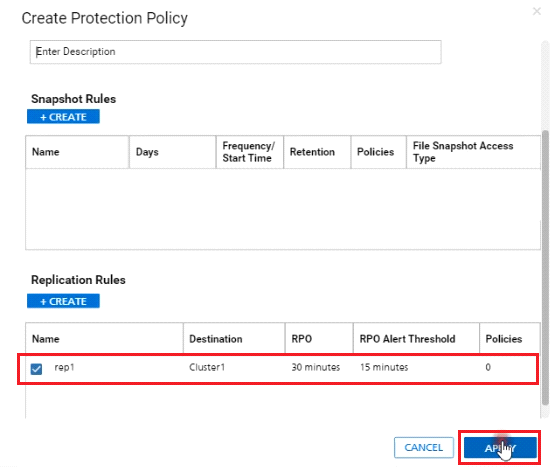
Task: Uncheck the rep1 replication rule checkbox
Action: [36, 369]
